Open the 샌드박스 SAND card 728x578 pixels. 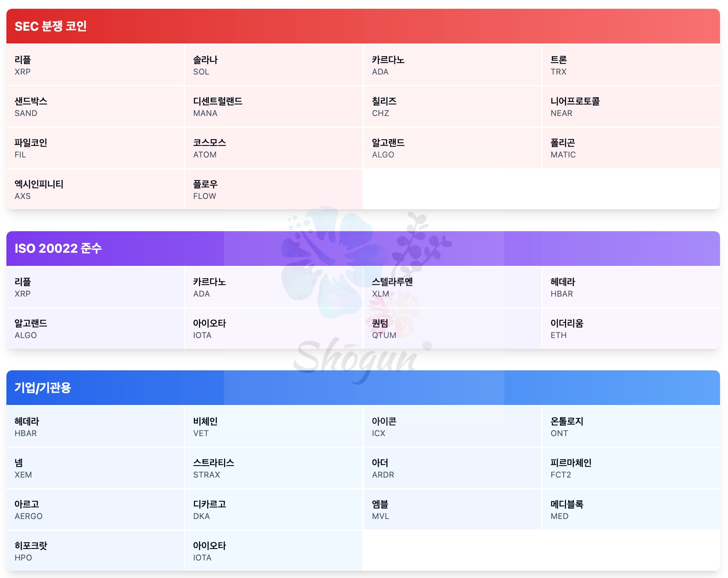[x=95, y=106]
